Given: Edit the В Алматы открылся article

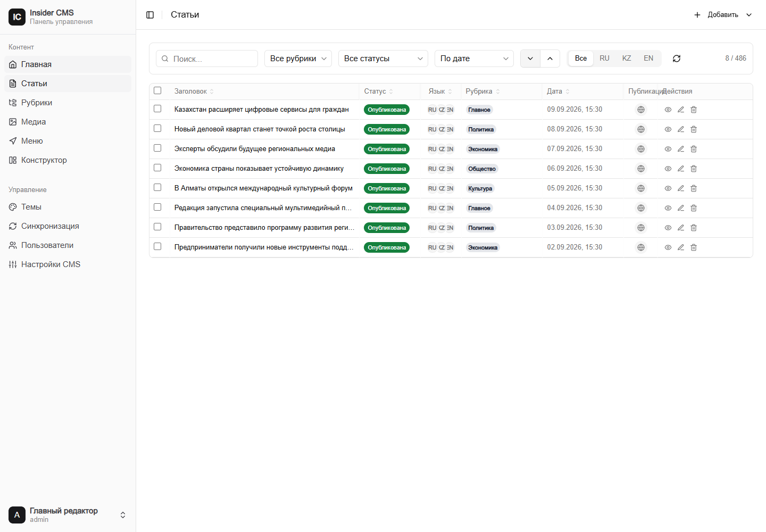Looking at the screenshot, I should (681, 188).
